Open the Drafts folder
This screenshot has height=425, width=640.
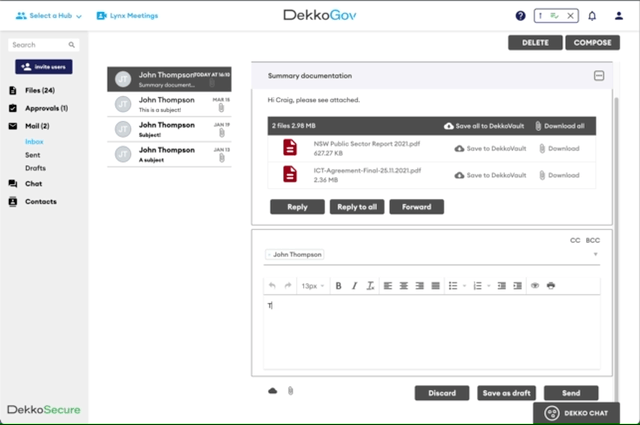pyautogui.click(x=36, y=168)
